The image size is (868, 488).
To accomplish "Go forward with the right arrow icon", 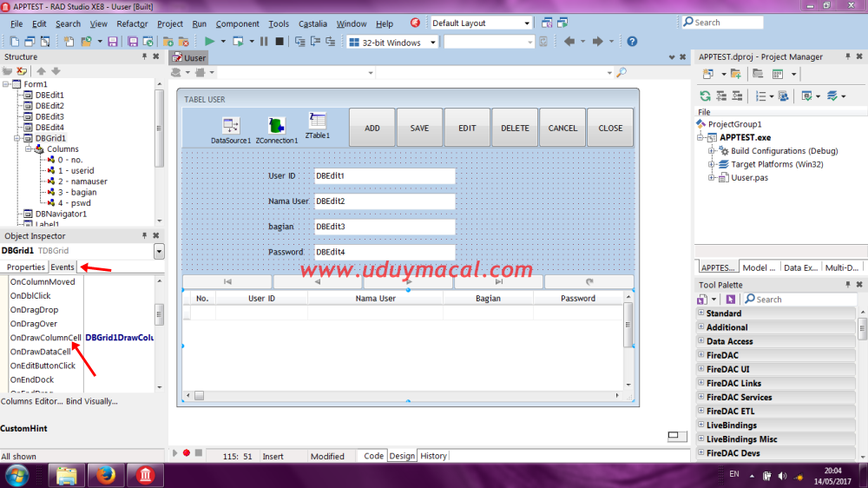I will (x=597, y=42).
